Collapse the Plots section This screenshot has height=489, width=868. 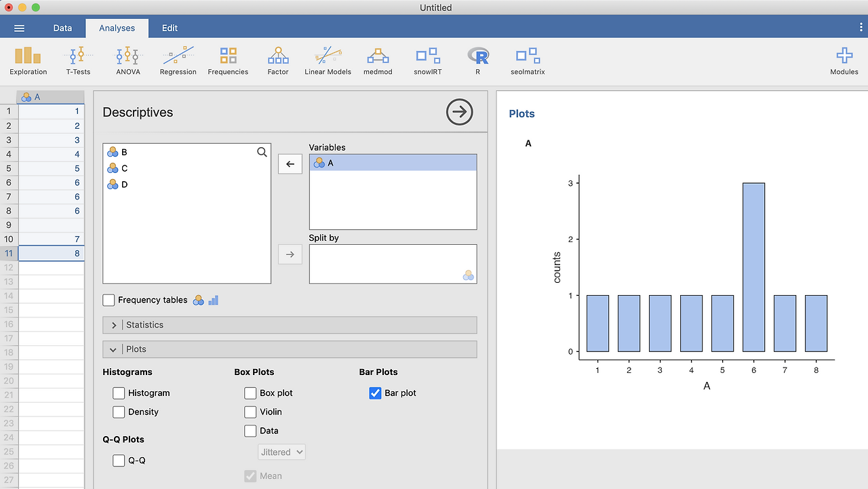pos(290,349)
